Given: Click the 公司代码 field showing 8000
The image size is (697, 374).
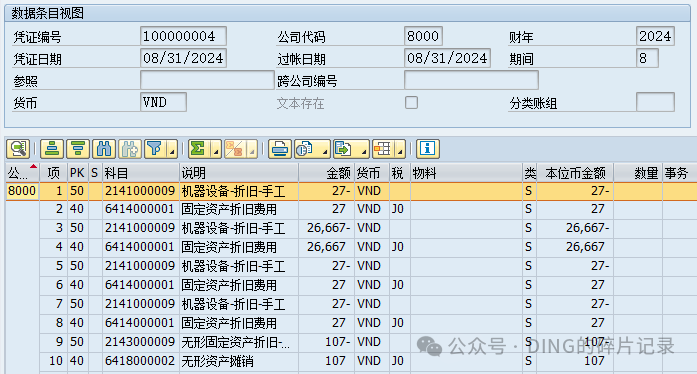Looking at the screenshot, I should (423, 36).
